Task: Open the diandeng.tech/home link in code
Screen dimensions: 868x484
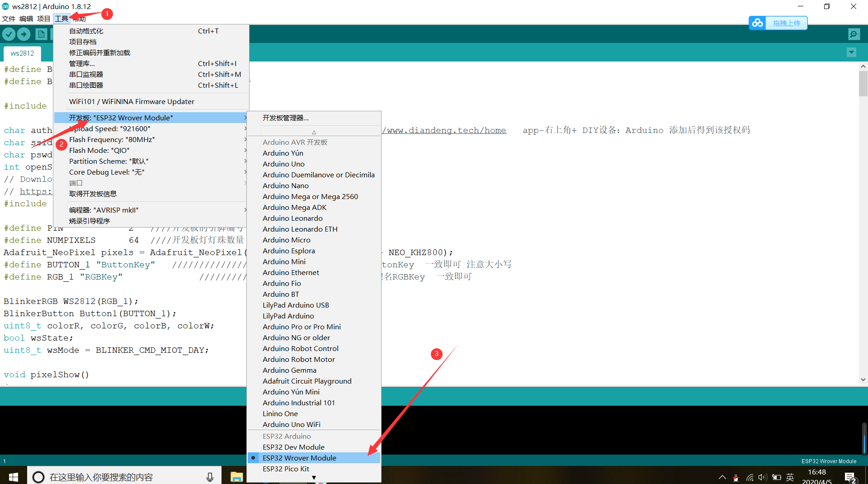Action: (x=444, y=130)
